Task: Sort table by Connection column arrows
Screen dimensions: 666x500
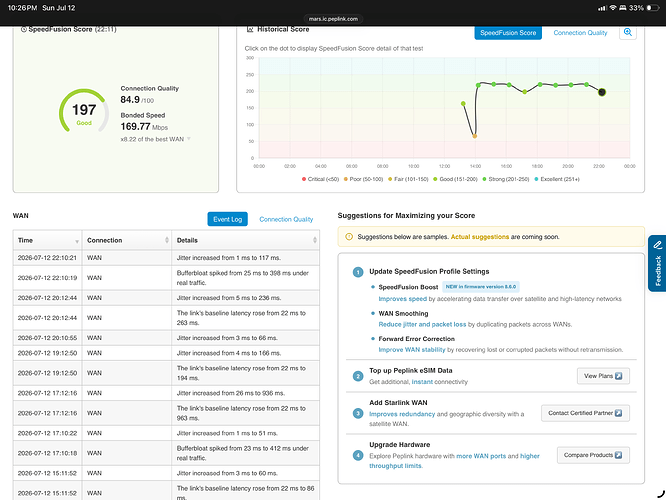Action: (x=166, y=240)
